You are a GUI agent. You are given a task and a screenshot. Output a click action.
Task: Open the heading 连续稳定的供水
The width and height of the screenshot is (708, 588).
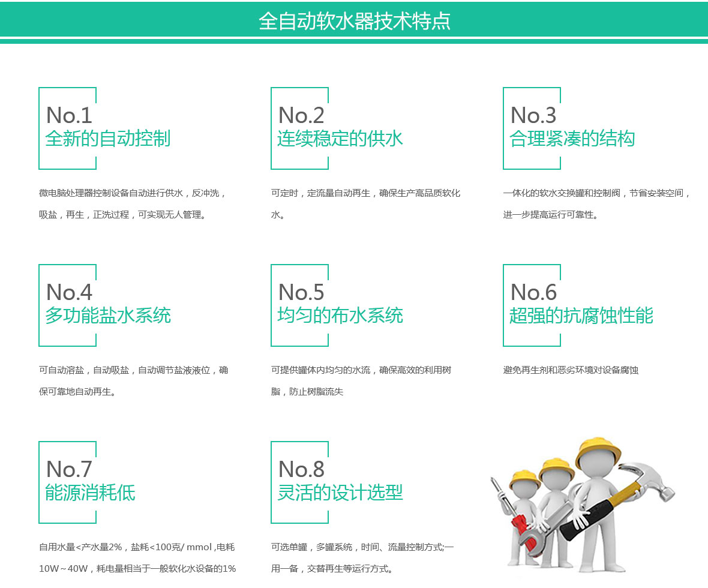pyautogui.click(x=340, y=139)
